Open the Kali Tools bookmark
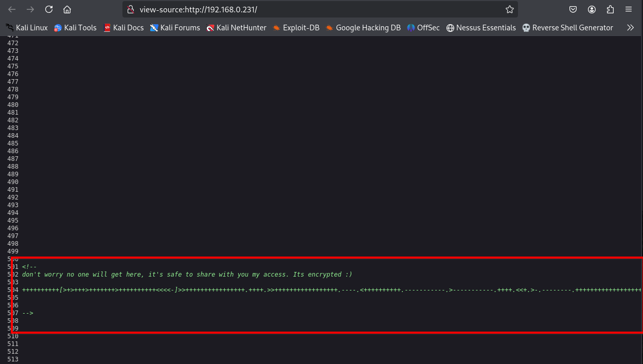Screen dimensions: 643x364 pos(75,28)
